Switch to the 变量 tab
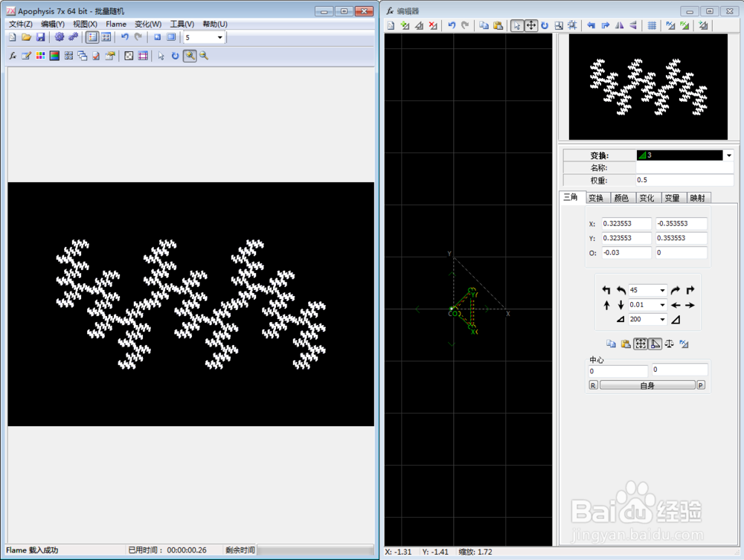Viewport: 744px width, 560px height. (x=672, y=198)
